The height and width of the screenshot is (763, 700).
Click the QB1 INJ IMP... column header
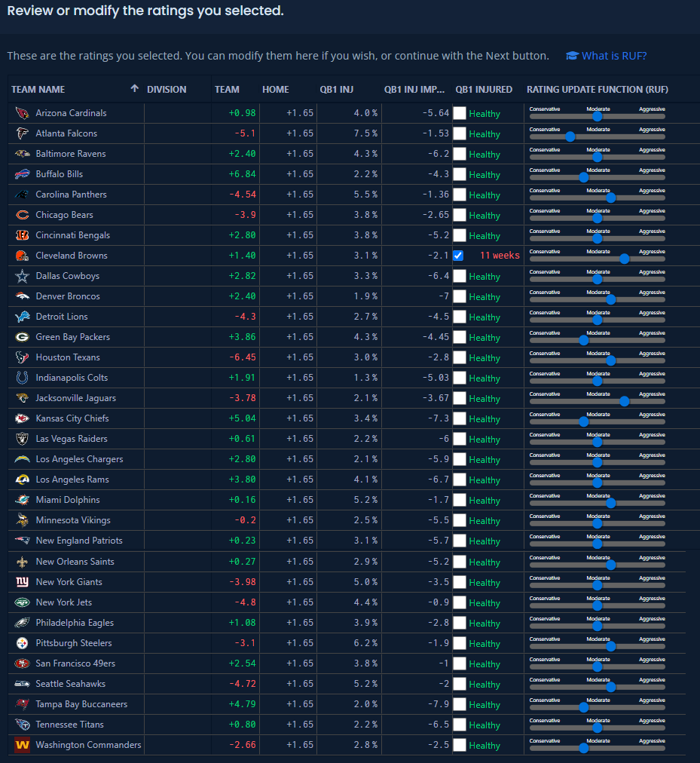pyautogui.click(x=414, y=90)
